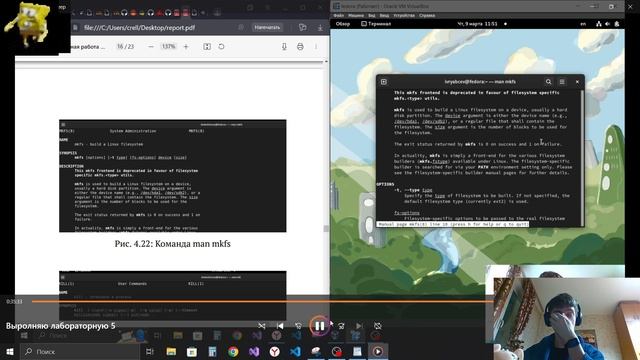Jump backward with the rewind icon
The image size is (640, 360).
(298, 326)
